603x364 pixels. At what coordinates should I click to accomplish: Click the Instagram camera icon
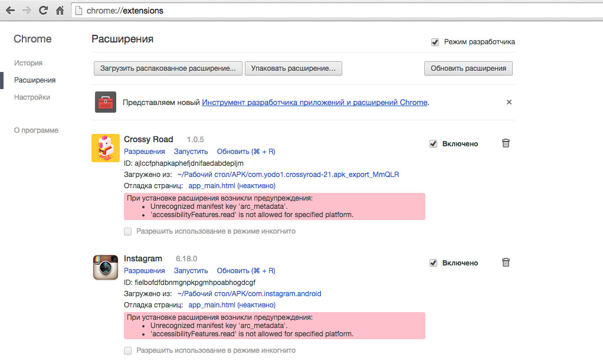point(106,267)
